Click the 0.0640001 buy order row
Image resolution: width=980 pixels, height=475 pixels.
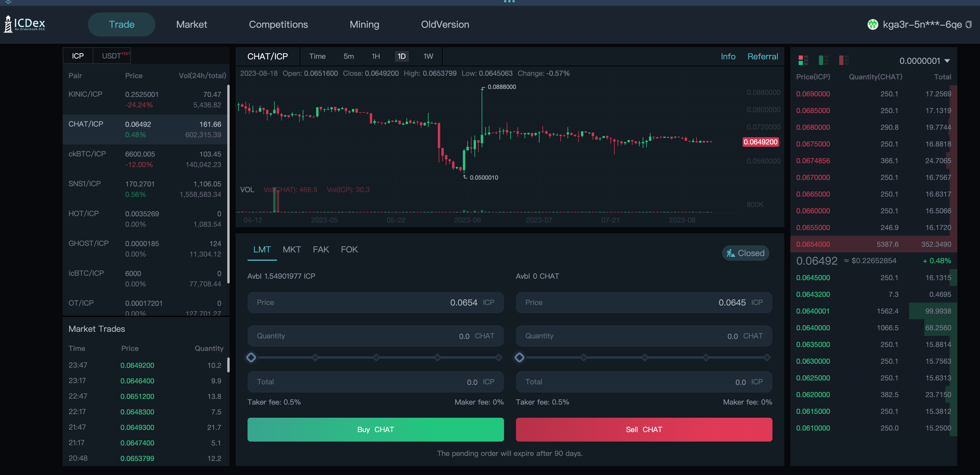pos(873,311)
